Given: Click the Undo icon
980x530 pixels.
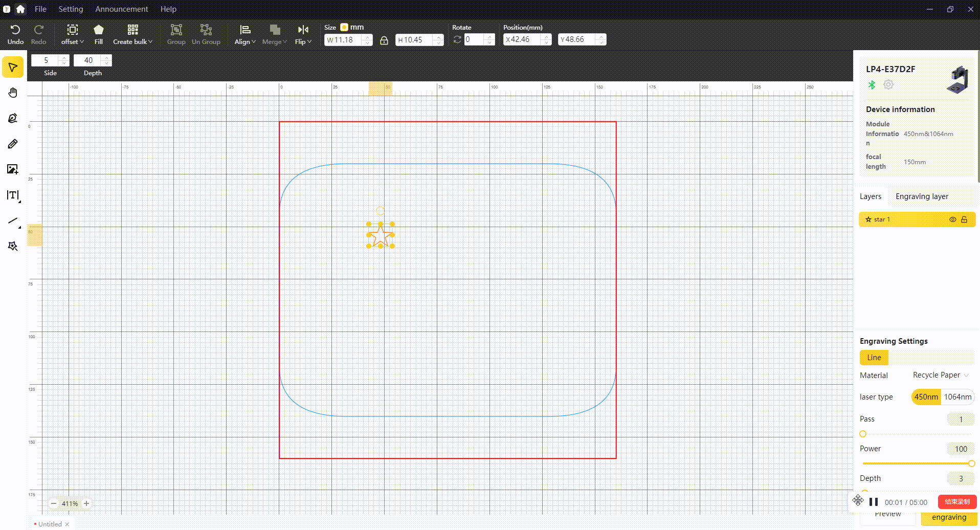Looking at the screenshot, I should [x=15, y=30].
